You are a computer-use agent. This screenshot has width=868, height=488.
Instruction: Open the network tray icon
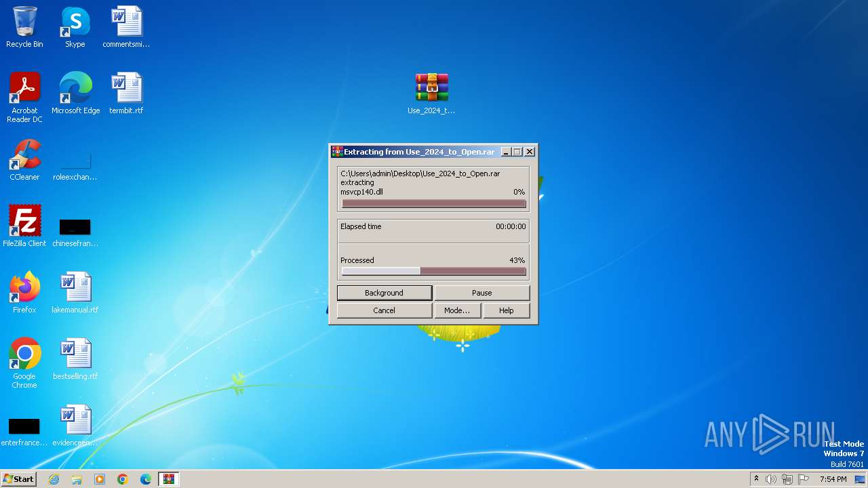tap(787, 479)
